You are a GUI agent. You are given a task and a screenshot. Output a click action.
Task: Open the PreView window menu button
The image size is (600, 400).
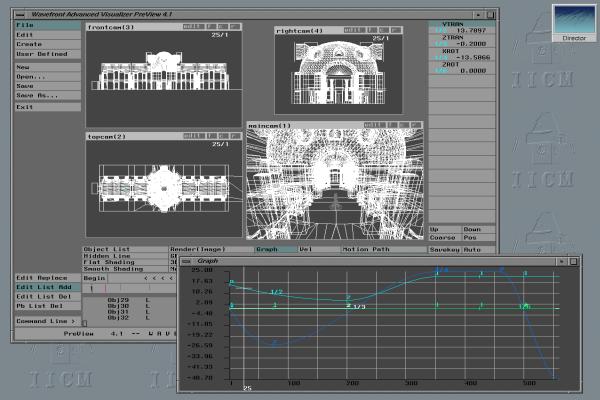pos(20,15)
